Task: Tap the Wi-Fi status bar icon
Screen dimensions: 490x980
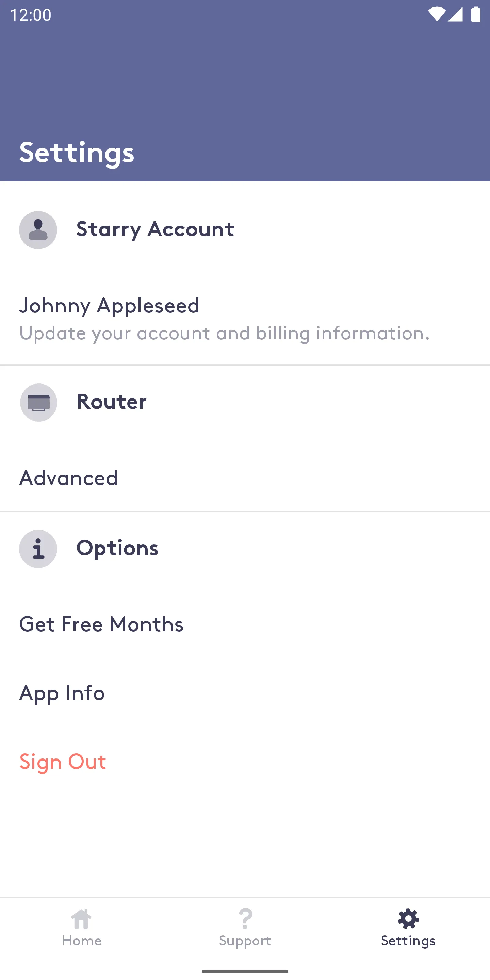Action: 437,14
